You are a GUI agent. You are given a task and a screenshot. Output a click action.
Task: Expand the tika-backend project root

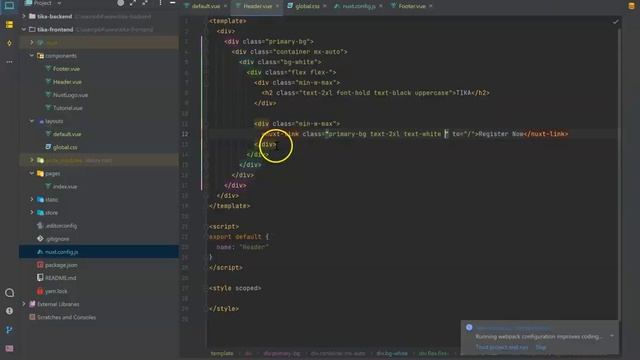pyautogui.click(x=24, y=16)
